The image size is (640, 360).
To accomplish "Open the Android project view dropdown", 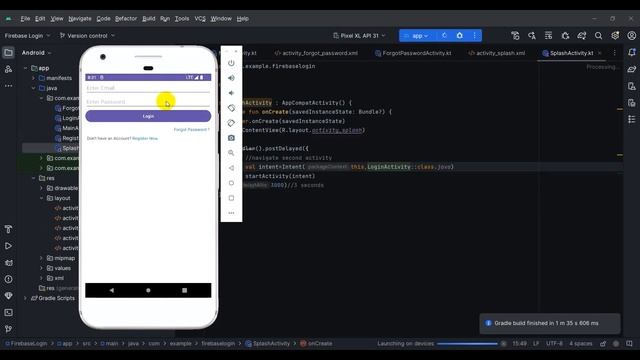I will coord(37,53).
